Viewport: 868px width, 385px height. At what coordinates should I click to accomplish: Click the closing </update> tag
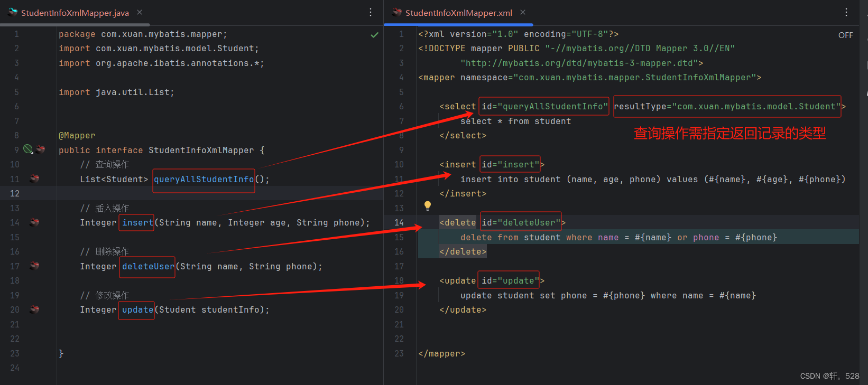(x=463, y=310)
